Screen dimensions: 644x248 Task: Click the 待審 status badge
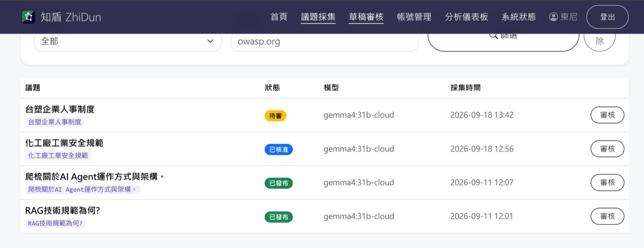point(276,115)
